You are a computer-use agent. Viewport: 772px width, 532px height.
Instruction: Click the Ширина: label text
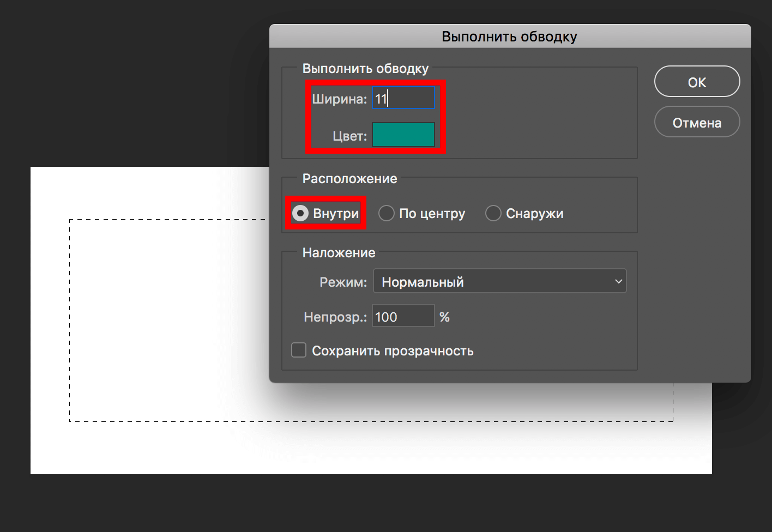click(x=339, y=99)
